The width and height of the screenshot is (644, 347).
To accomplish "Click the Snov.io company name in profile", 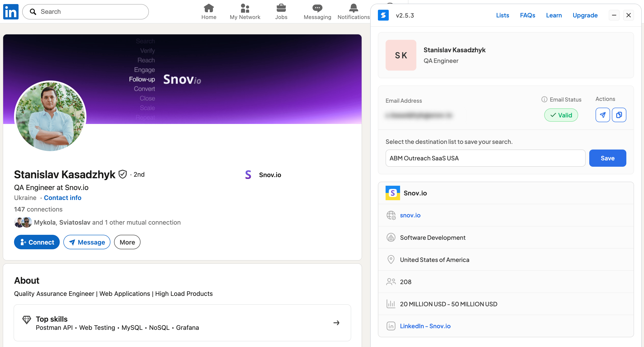I will (270, 175).
